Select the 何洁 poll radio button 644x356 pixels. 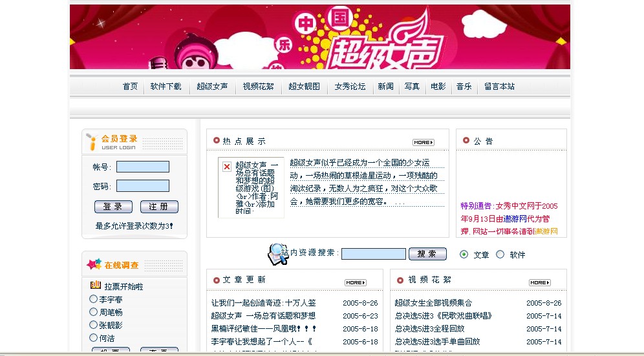(x=93, y=338)
